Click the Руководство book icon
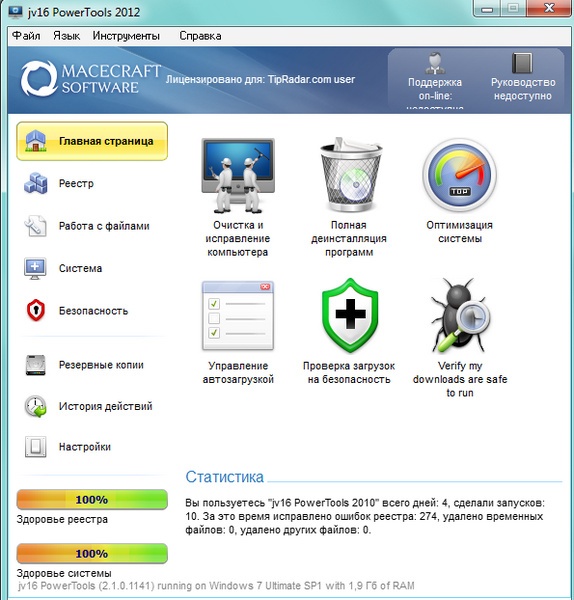This screenshot has width=574, height=600. (522, 63)
